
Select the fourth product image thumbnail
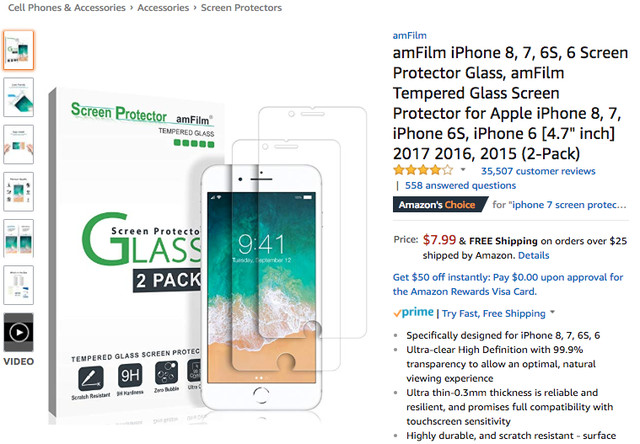[18, 191]
